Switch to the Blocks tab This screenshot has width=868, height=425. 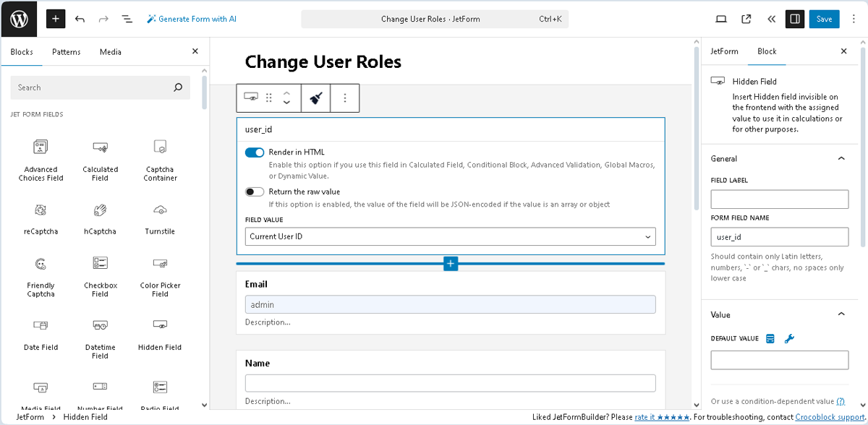(x=22, y=52)
